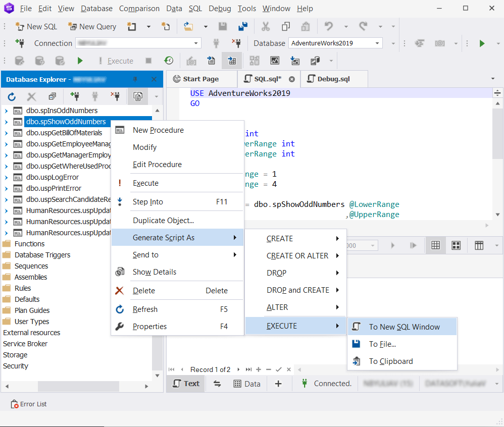This screenshot has width=504, height=427.
Task: Refresh the Database Explorer list
Action: coord(11,96)
